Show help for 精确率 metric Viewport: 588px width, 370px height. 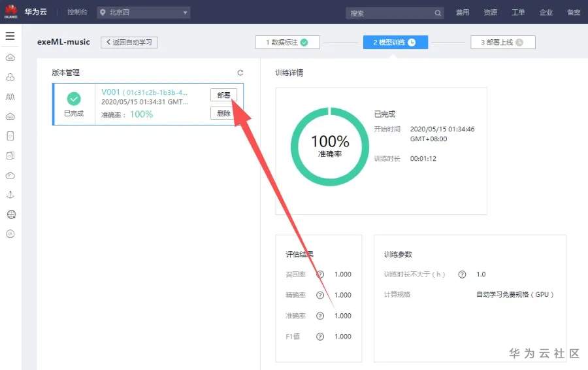320,295
